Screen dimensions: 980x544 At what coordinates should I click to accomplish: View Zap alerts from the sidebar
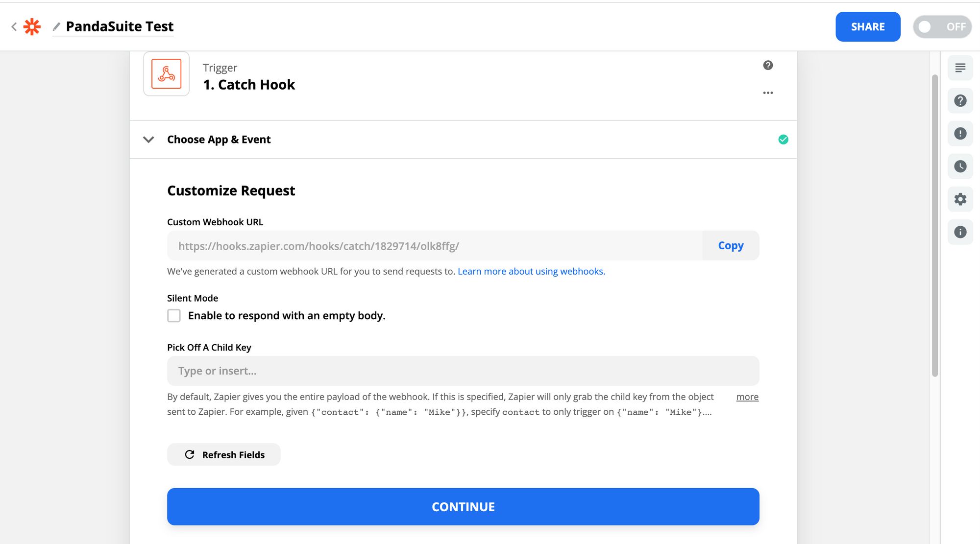[x=960, y=133]
